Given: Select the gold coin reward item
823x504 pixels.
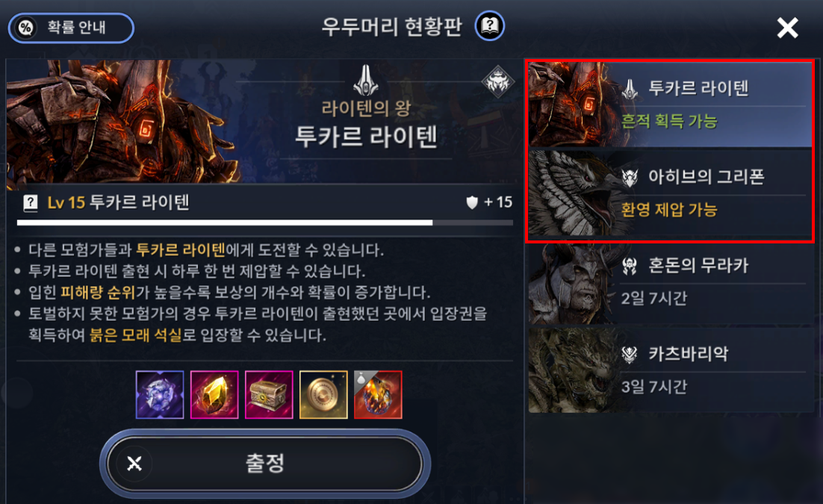Looking at the screenshot, I should [x=323, y=395].
